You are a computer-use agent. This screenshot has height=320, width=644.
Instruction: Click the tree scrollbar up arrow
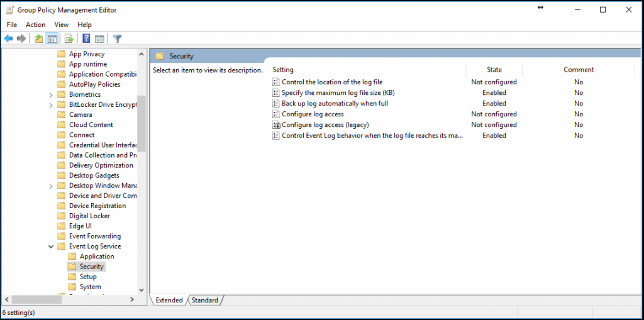coord(142,54)
